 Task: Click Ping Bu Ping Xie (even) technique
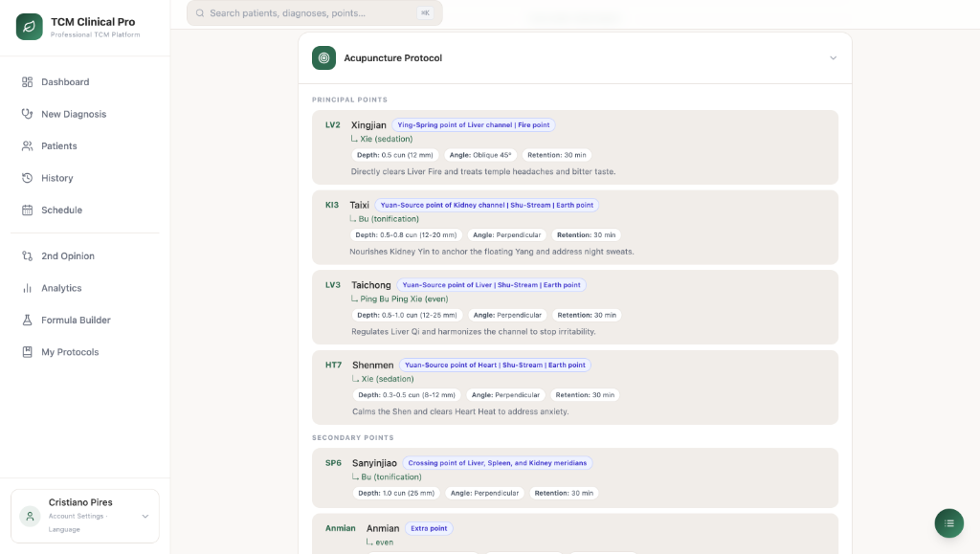(x=405, y=299)
